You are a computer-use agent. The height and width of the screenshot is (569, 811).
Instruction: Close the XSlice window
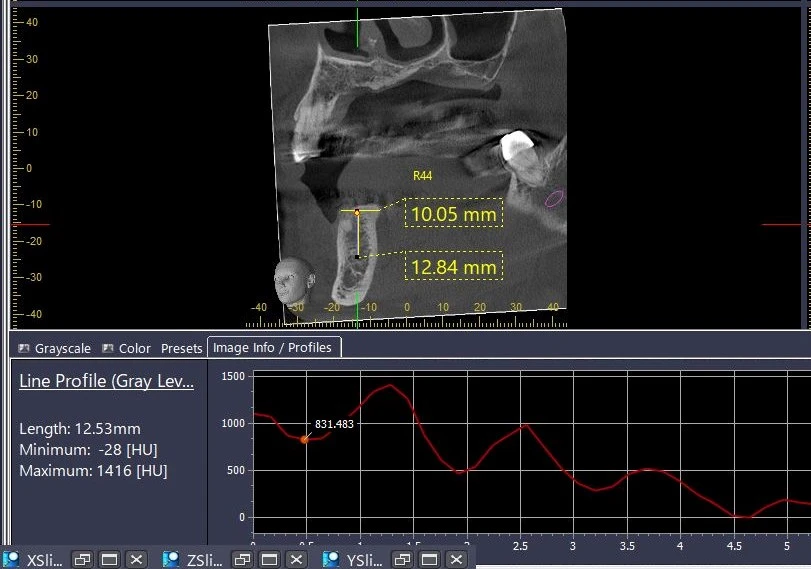[x=136, y=559]
